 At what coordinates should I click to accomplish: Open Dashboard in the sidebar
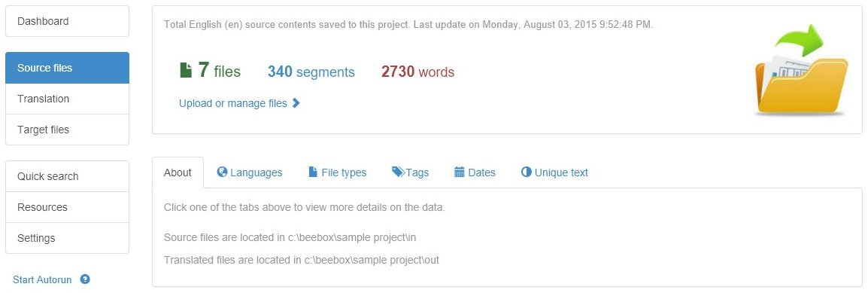67,21
